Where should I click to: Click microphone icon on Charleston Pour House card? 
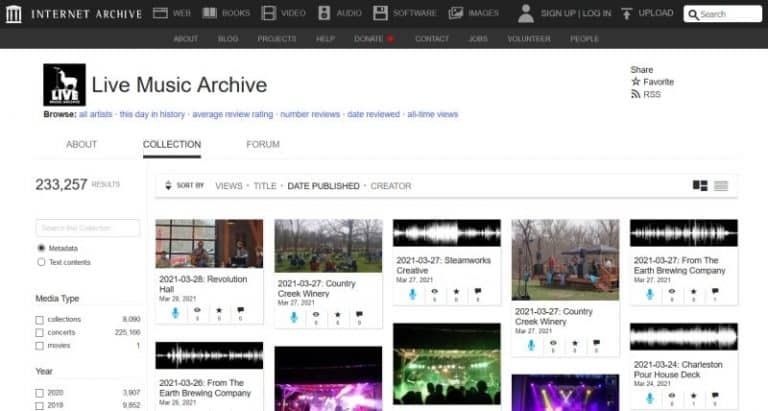pyautogui.click(x=650, y=398)
